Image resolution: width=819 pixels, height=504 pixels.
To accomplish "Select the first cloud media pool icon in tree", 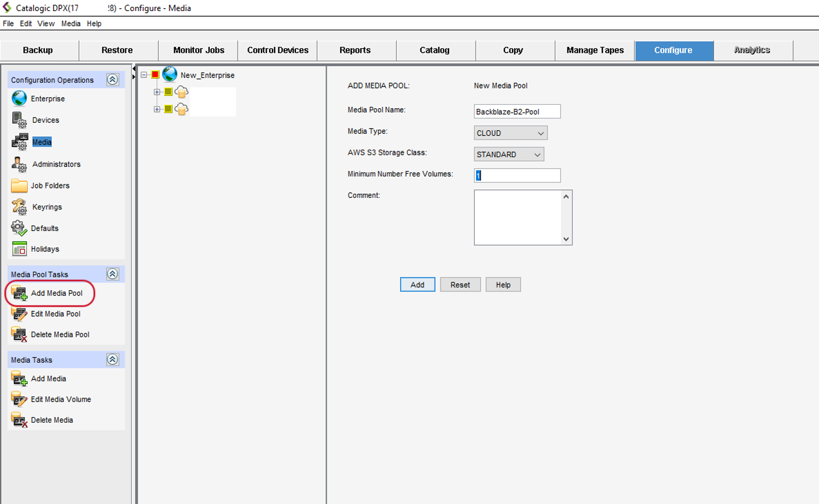I will pyautogui.click(x=181, y=92).
